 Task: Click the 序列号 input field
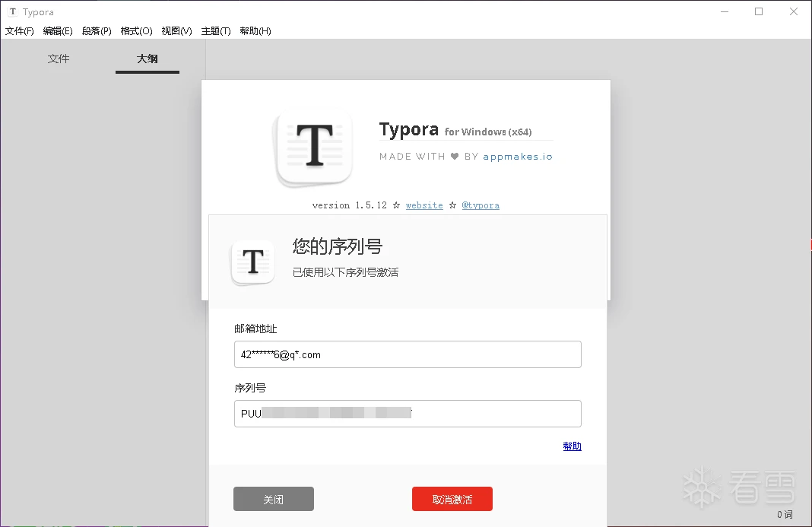(408, 414)
